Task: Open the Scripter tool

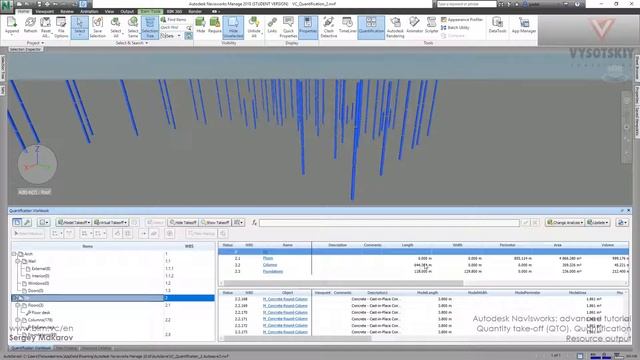Action: pos(431,26)
